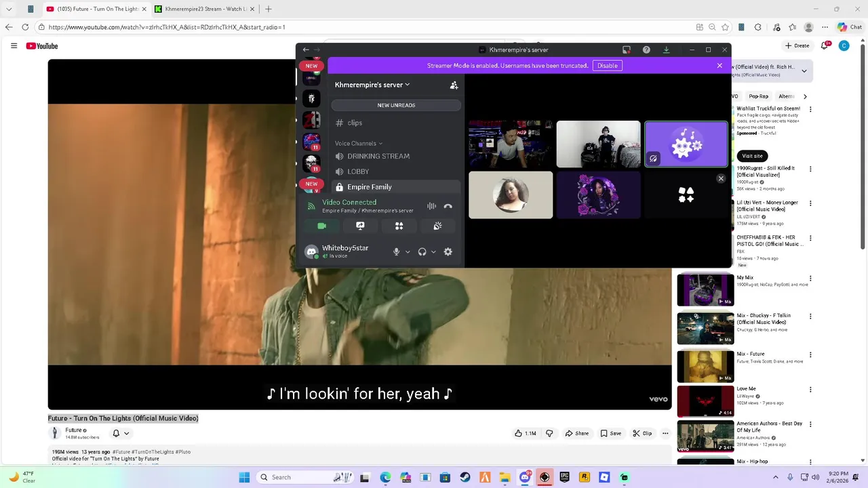The width and height of the screenshot is (868, 488).
Task: Expand the Khmerempire's server header menu
Action: (x=372, y=85)
